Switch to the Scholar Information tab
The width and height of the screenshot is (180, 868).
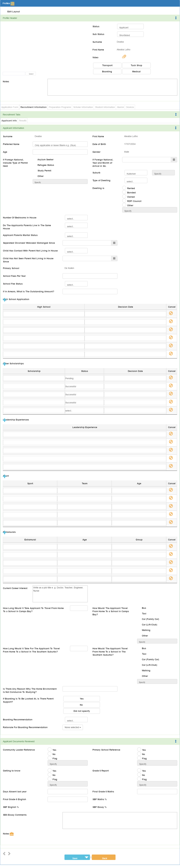[x=83, y=107]
